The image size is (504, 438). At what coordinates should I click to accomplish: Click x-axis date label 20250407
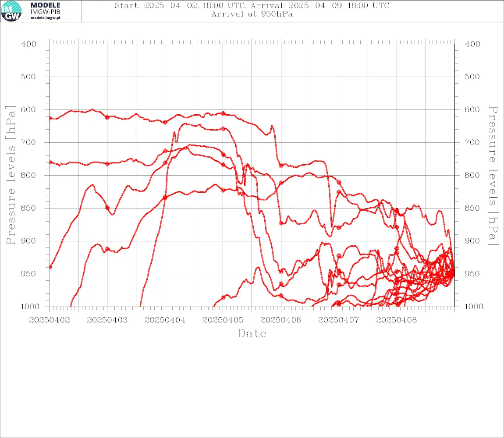click(338, 320)
